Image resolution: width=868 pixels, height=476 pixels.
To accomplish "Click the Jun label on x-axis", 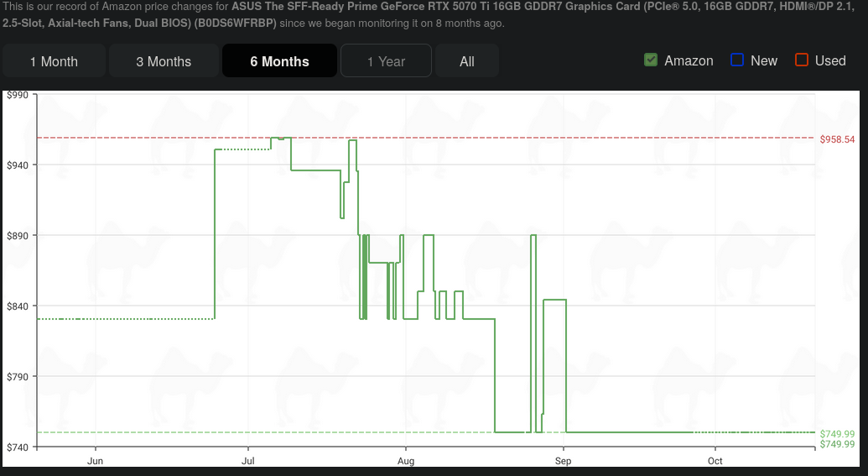I will [x=96, y=461].
